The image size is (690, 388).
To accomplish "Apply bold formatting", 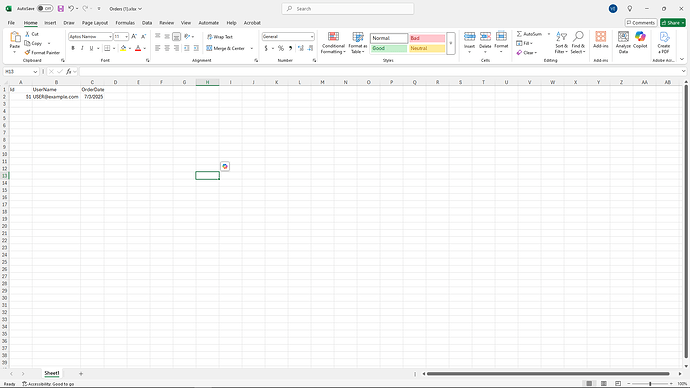I will [x=73, y=48].
